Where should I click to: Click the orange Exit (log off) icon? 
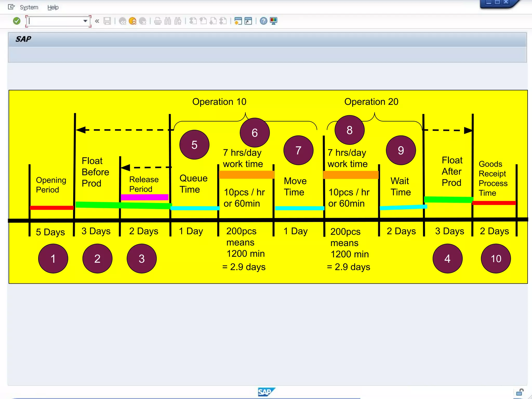(132, 21)
